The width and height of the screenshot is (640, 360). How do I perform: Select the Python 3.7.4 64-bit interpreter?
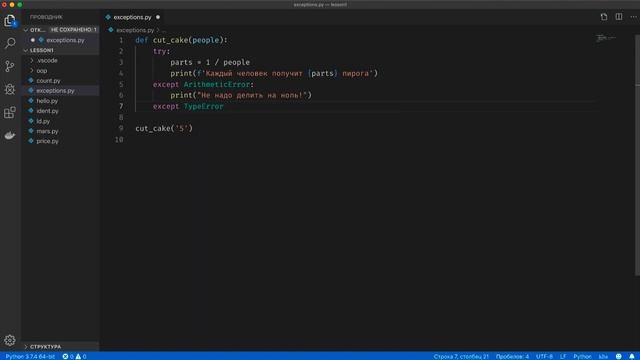tap(30, 356)
